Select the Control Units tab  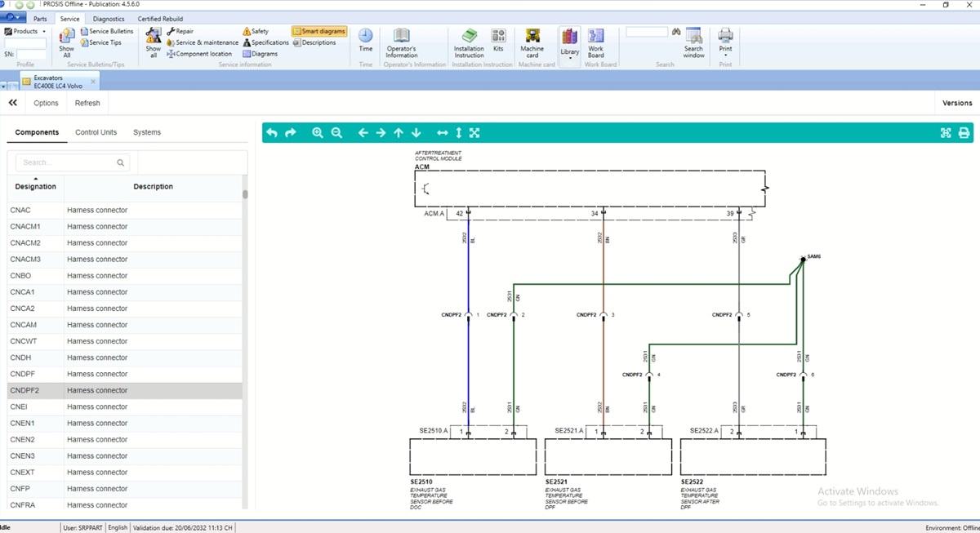96,132
